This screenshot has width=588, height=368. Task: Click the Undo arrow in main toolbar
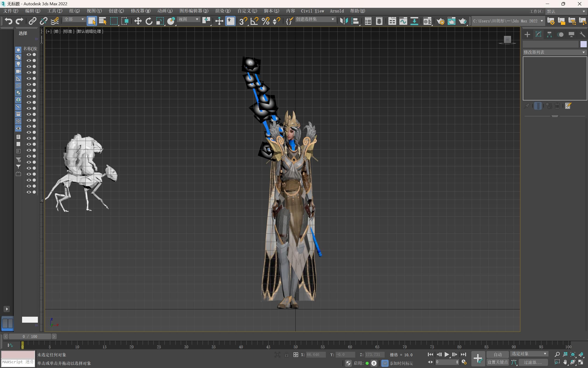pos(8,21)
